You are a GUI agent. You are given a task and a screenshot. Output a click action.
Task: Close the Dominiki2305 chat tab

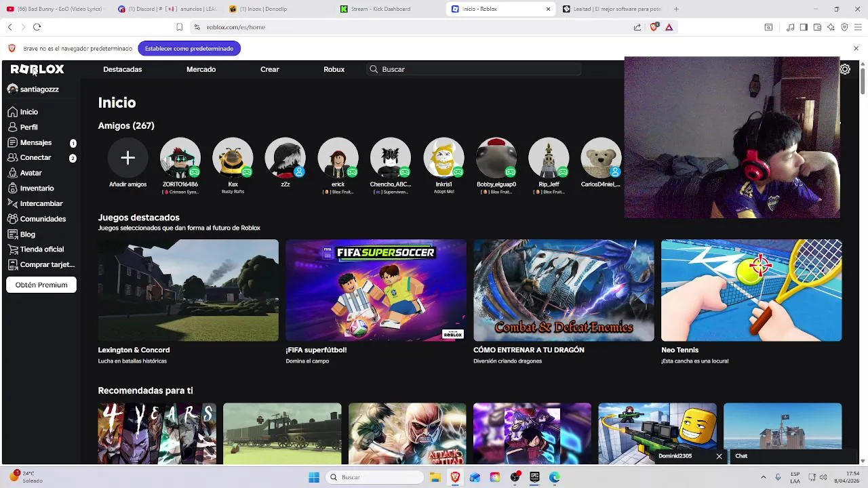click(719, 456)
